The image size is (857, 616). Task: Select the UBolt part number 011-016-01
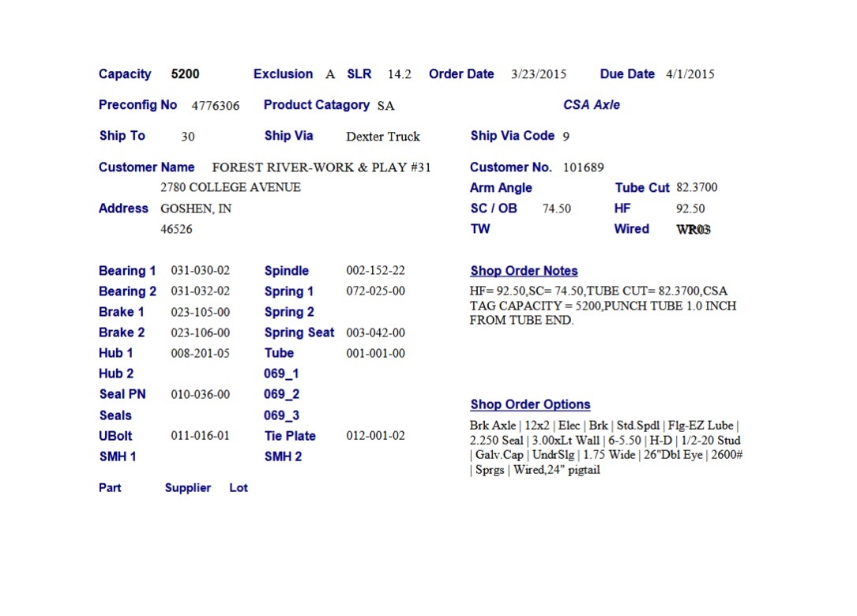point(201,436)
